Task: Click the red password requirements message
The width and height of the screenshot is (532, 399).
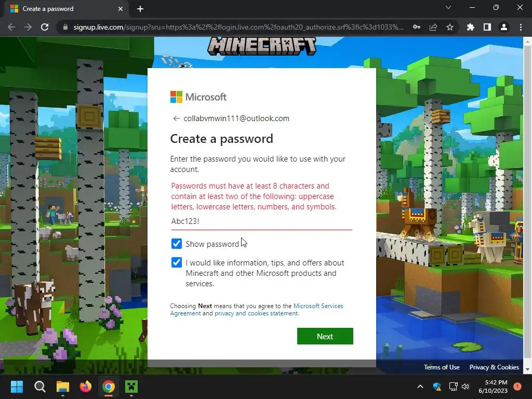Action: [x=254, y=196]
